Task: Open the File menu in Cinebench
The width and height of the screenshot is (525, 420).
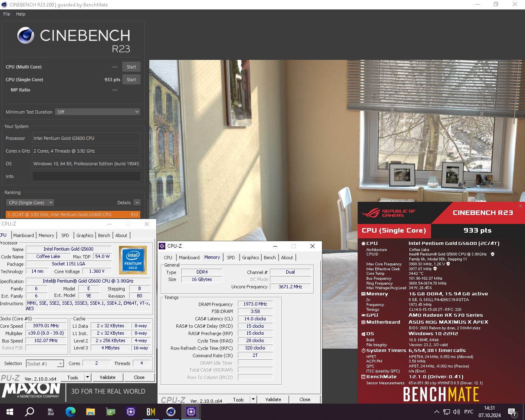Action: point(7,14)
